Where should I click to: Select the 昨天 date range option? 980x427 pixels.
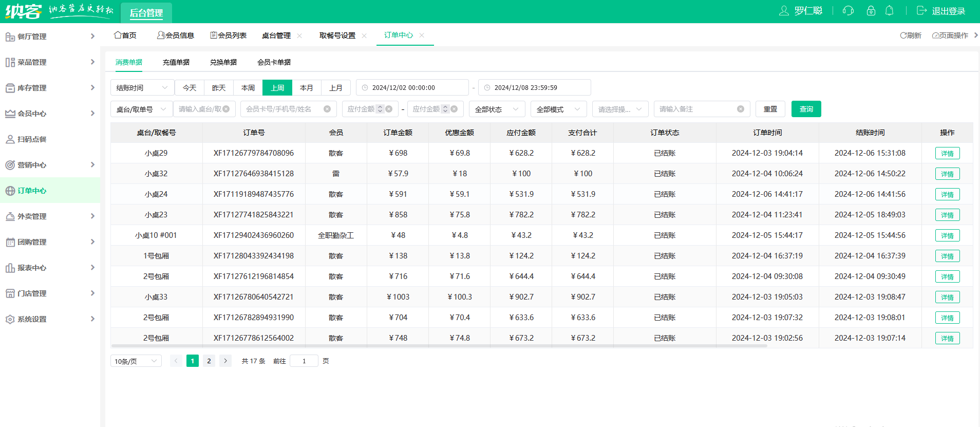coord(219,88)
